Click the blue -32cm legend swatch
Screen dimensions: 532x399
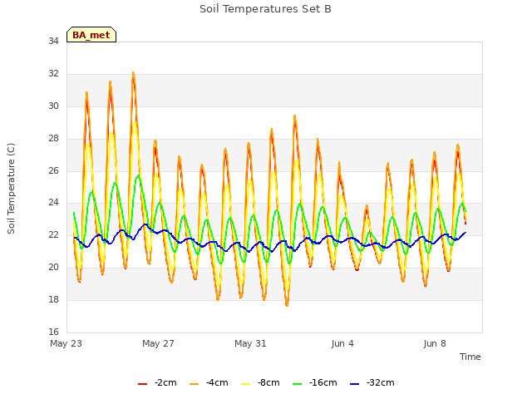pos(355,384)
